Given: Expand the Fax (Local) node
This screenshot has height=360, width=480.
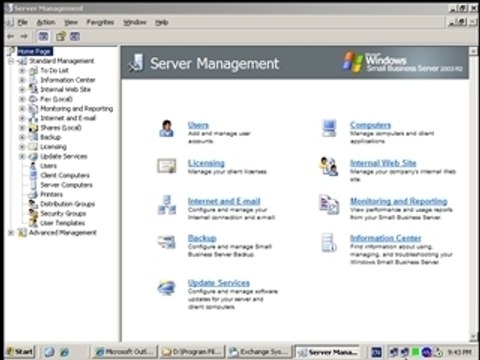Looking at the screenshot, I should [22, 99].
